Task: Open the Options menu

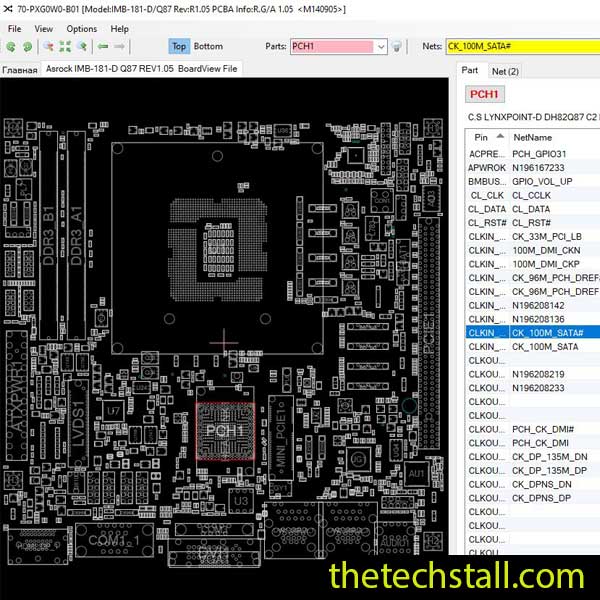Action: click(x=82, y=29)
